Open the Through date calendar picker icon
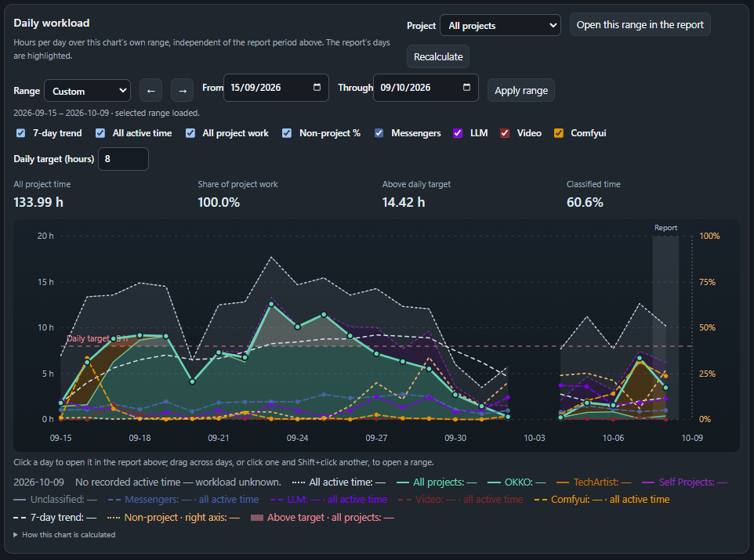The width and height of the screenshot is (754, 560). [466, 88]
